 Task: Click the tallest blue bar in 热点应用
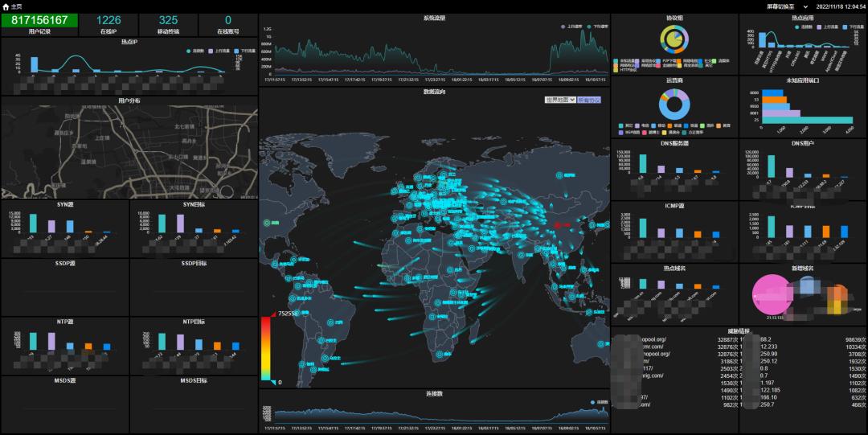(x=762, y=39)
